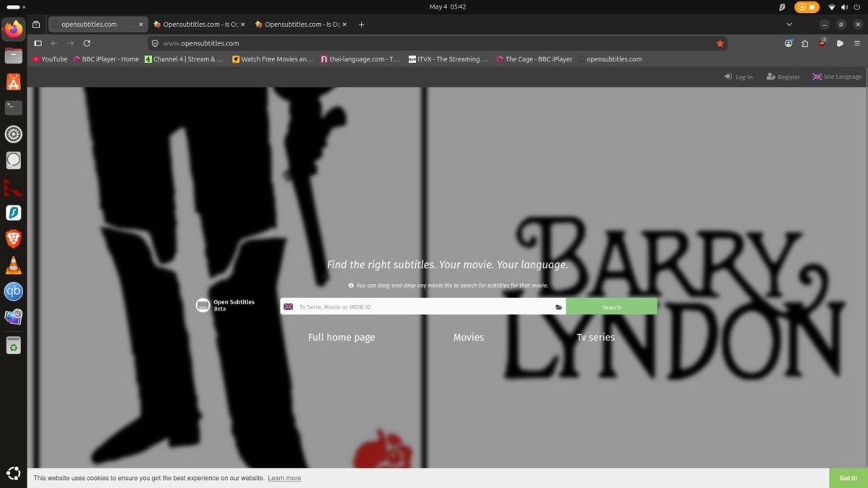Viewport: 868px width, 488px height.
Task: Open the Site Language selector
Action: (x=837, y=77)
